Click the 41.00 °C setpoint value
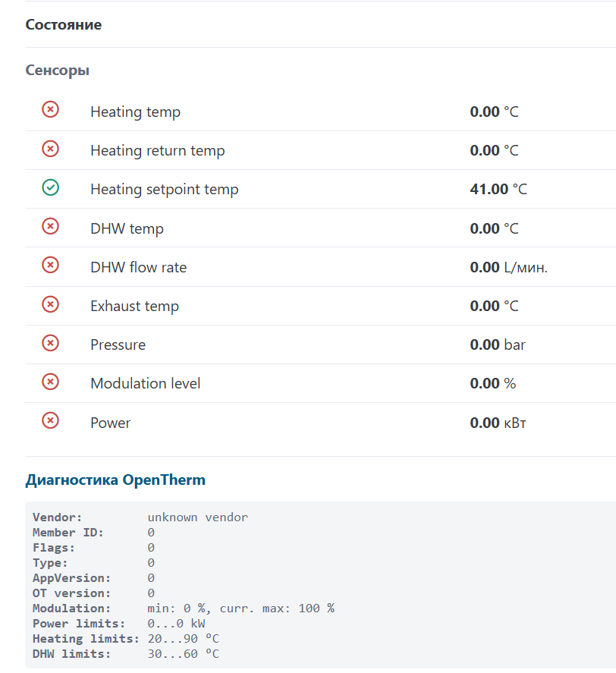The image size is (616, 673). click(x=498, y=190)
